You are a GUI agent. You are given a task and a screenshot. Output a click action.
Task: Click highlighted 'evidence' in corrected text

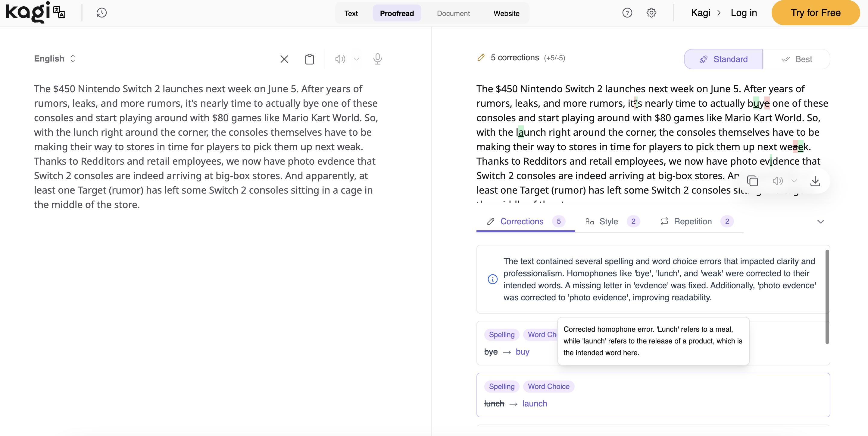[780, 161]
